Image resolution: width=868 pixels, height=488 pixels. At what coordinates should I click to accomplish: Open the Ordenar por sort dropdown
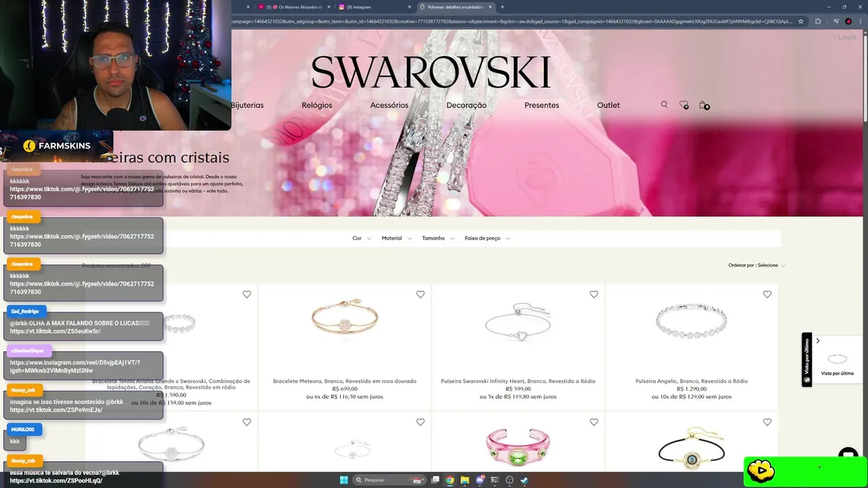click(x=757, y=265)
